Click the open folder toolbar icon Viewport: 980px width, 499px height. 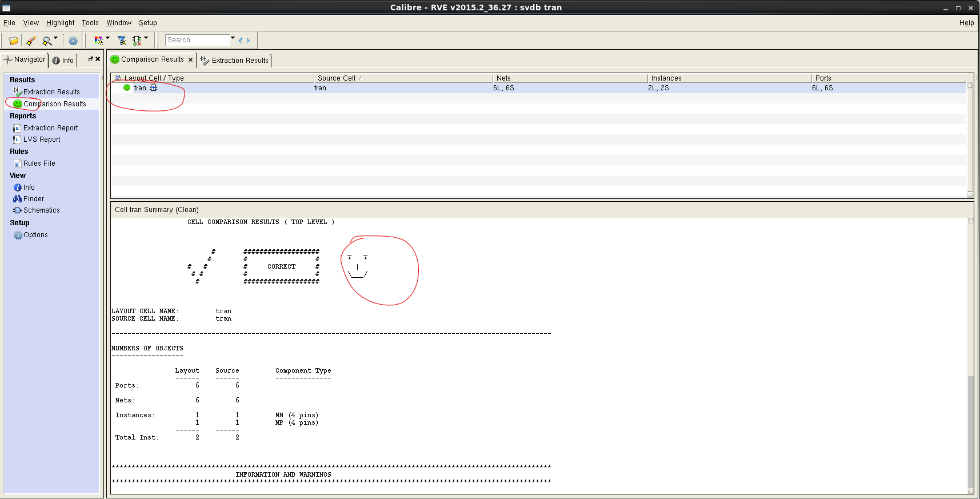click(13, 41)
